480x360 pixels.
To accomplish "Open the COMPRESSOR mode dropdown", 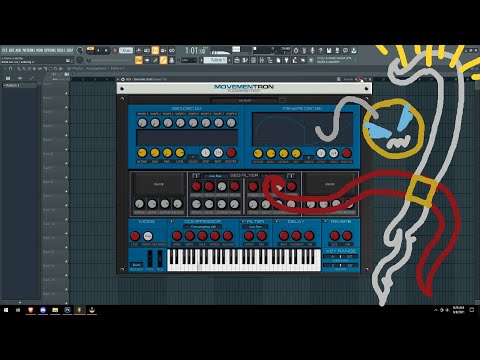I will (x=203, y=227).
